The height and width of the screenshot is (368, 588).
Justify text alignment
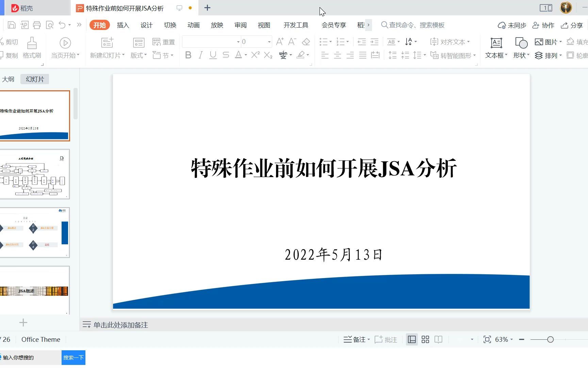[363, 55]
